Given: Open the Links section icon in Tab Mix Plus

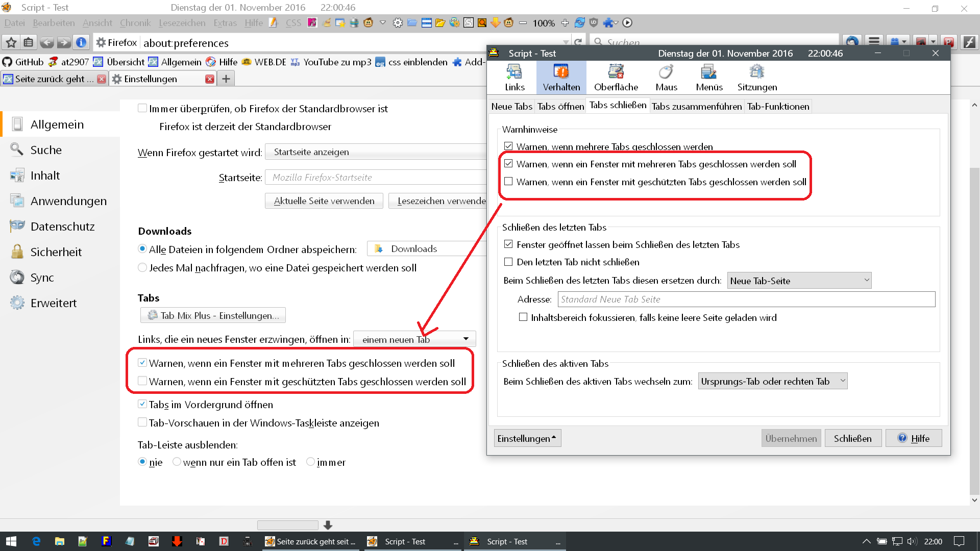Looking at the screenshot, I should point(514,72).
